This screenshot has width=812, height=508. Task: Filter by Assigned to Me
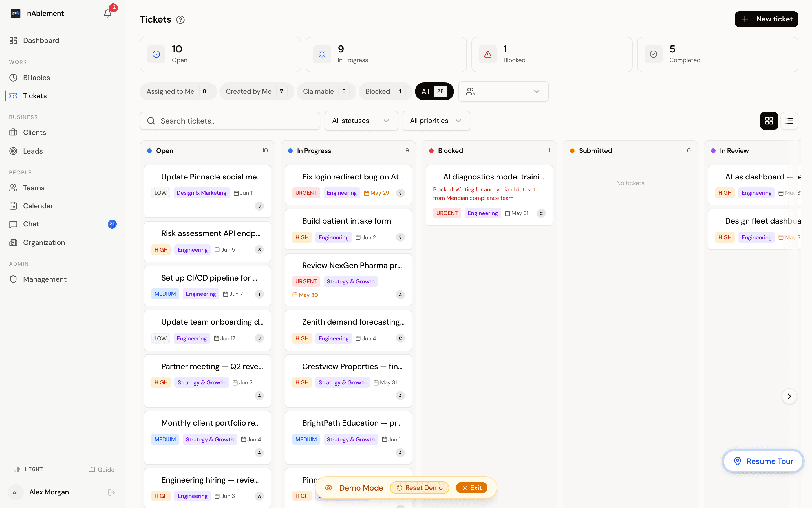click(x=178, y=91)
